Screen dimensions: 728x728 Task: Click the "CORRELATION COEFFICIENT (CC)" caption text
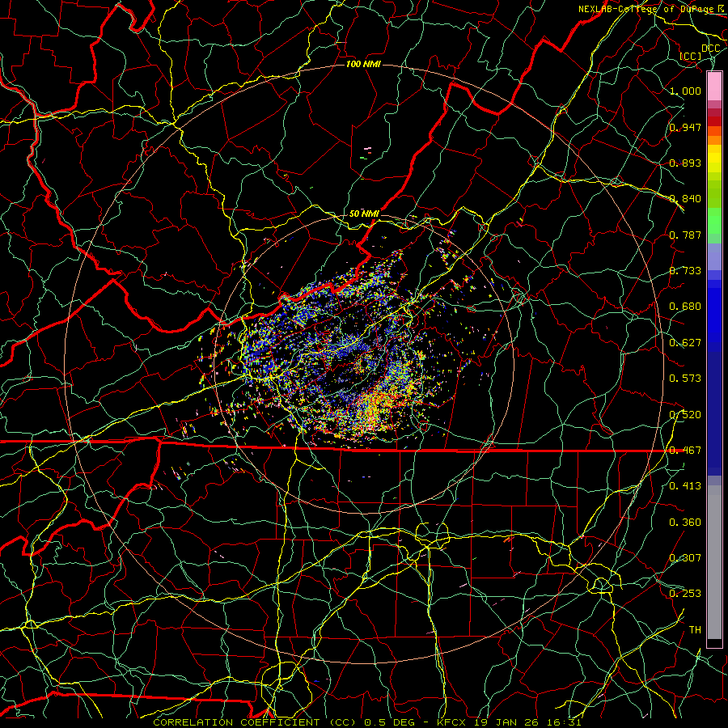[x=255, y=722]
